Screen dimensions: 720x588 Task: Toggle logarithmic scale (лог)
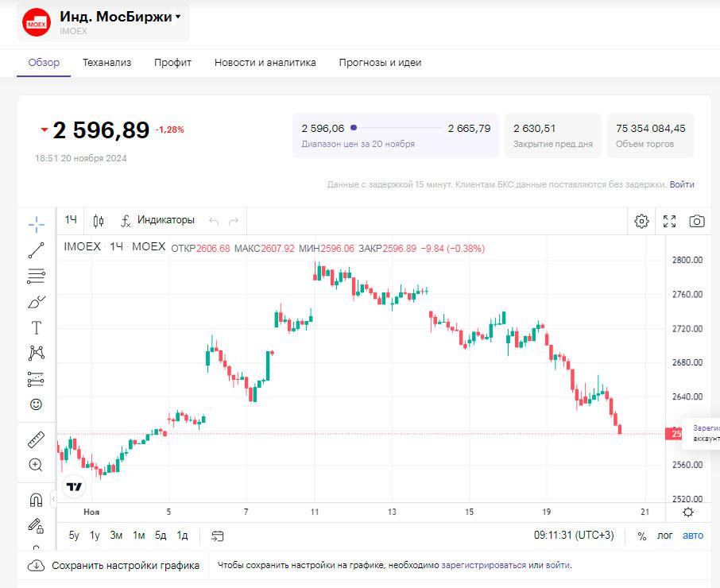pyautogui.click(x=664, y=536)
